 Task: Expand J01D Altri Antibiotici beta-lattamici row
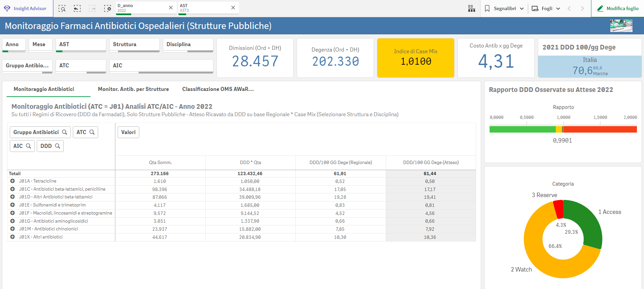click(12, 197)
